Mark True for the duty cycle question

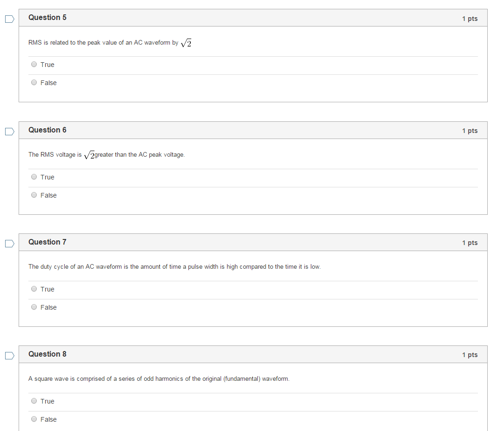point(34,289)
